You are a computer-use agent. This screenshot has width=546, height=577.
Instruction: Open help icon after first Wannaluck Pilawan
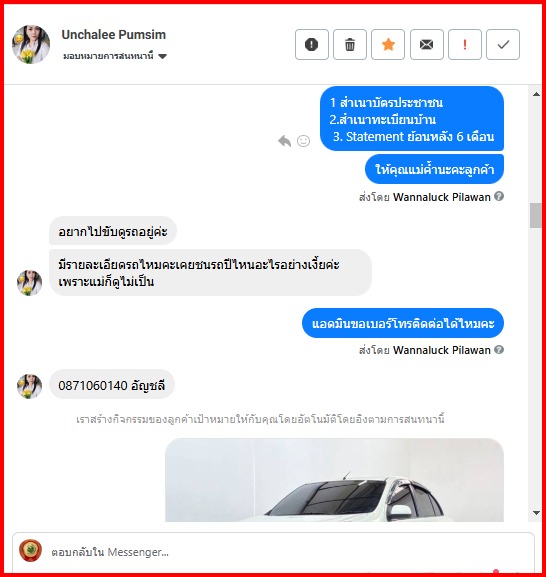click(499, 196)
